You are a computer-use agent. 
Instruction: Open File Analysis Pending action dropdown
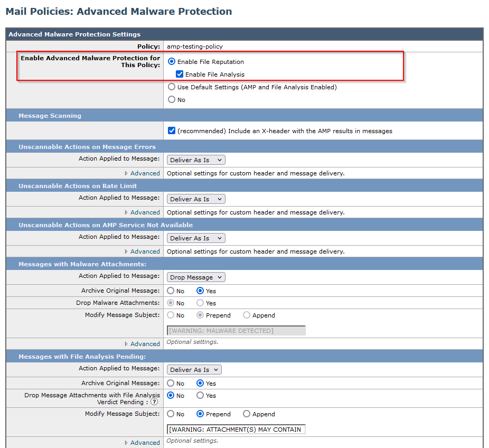(194, 370)
